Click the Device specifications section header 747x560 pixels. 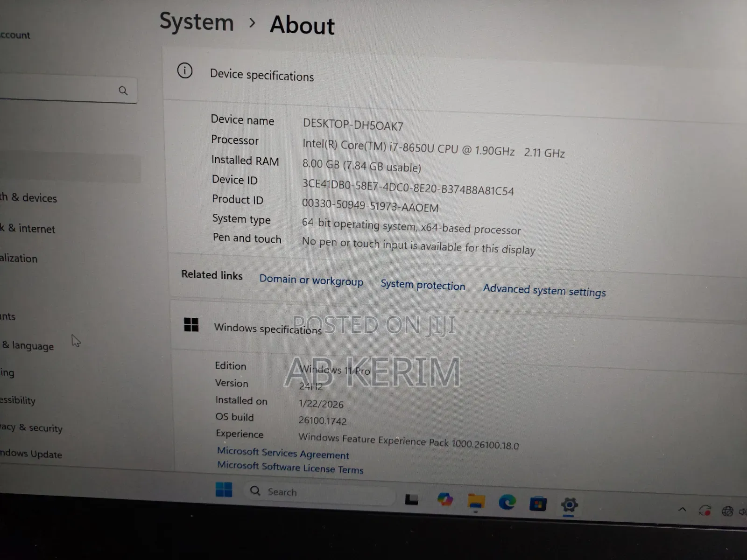coord(262,75)
